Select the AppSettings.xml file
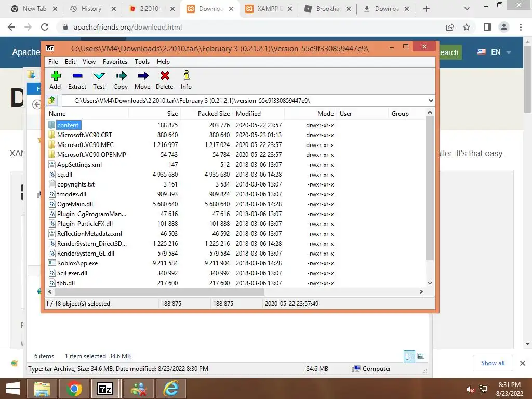 [79, 165]
